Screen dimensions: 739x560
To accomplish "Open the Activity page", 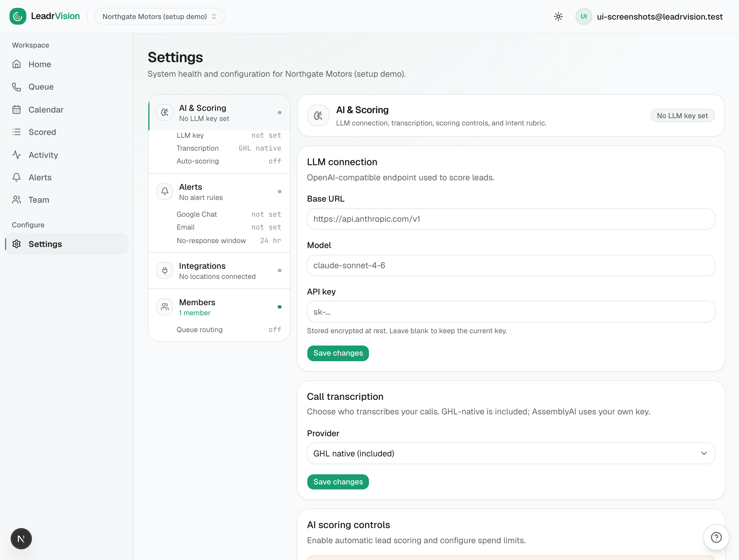I will coord(67,155).
